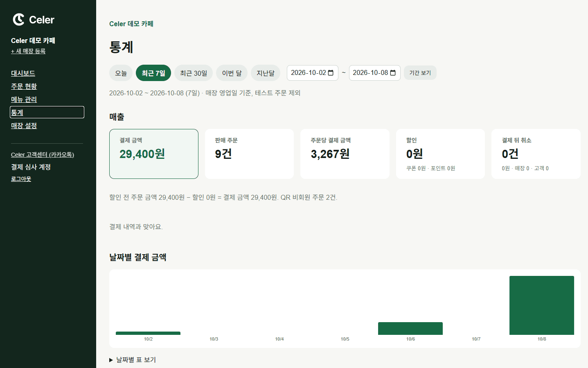Select the 최근 30일 period filter
This screenshot has width=588, height=368.
pyautogui.click(x=194, y=73)
